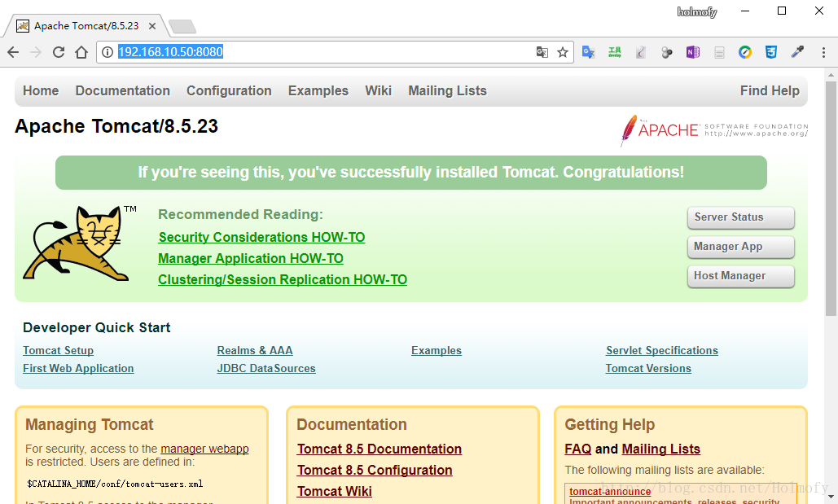Open the Host Manager button
Image resolution: width=838 pixels, height=504 pixels.
coord(741,276)
